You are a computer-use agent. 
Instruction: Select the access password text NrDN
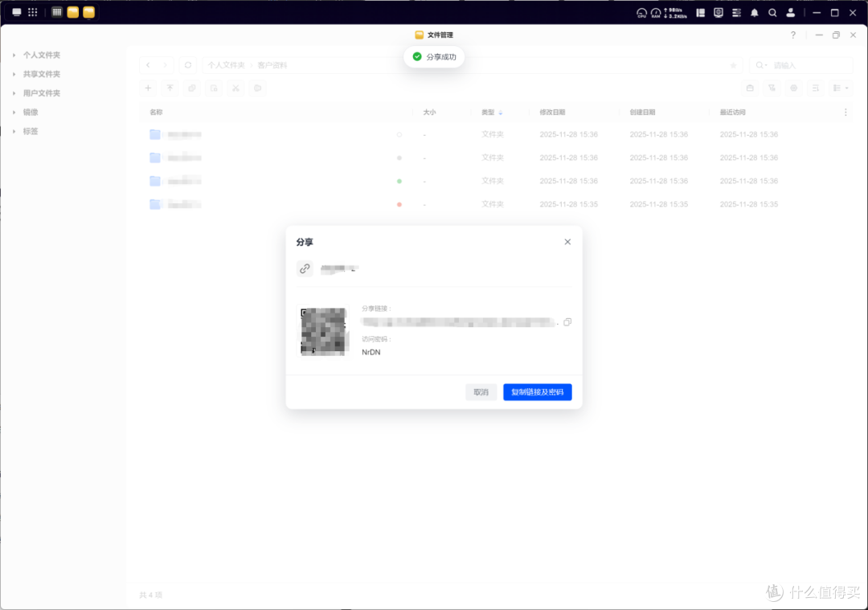[371, 352]
